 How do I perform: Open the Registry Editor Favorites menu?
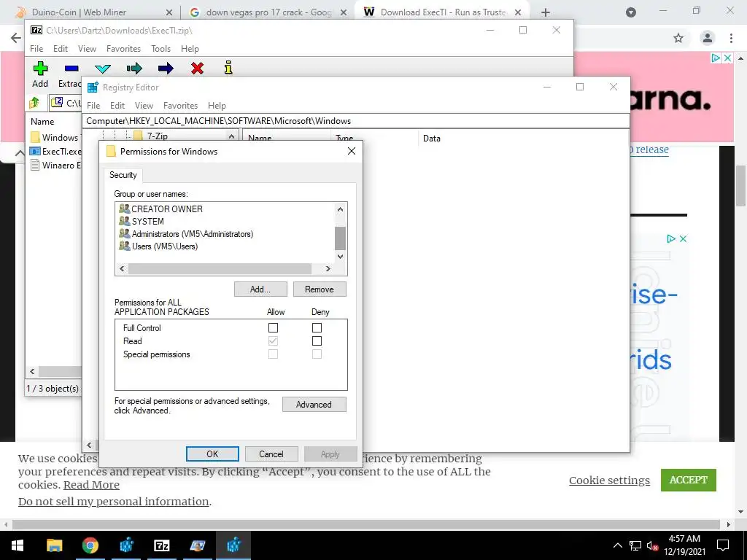(x=180, y=105)
